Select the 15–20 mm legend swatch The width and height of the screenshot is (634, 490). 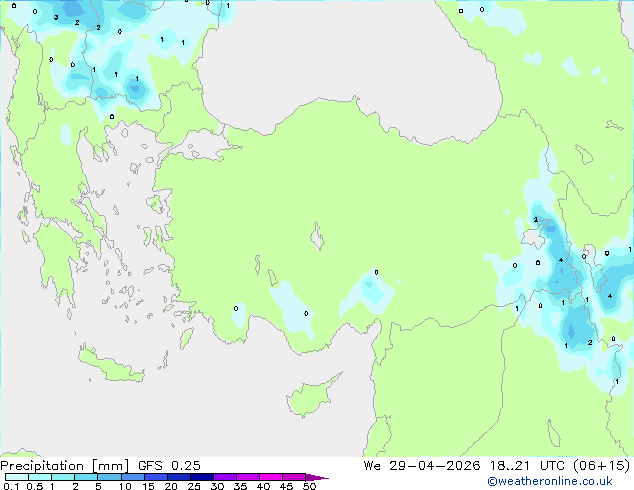click(156, 477)
